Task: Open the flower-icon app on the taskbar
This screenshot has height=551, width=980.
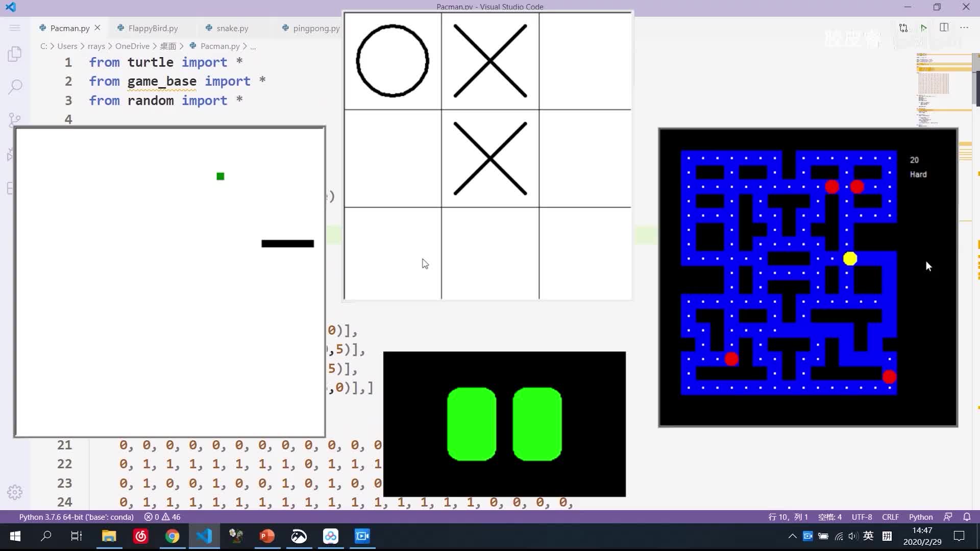Action: pyautogui.click(x=236, y=536)
